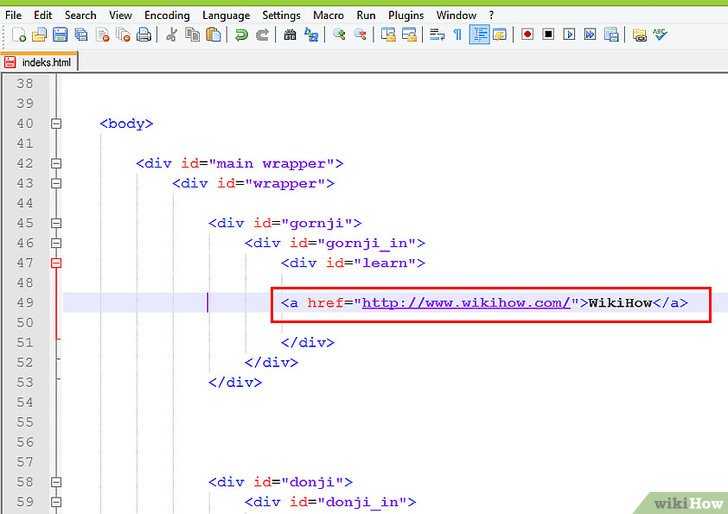
Task: Start macro recording with the red record icon
Action: [x=527, y=35]
